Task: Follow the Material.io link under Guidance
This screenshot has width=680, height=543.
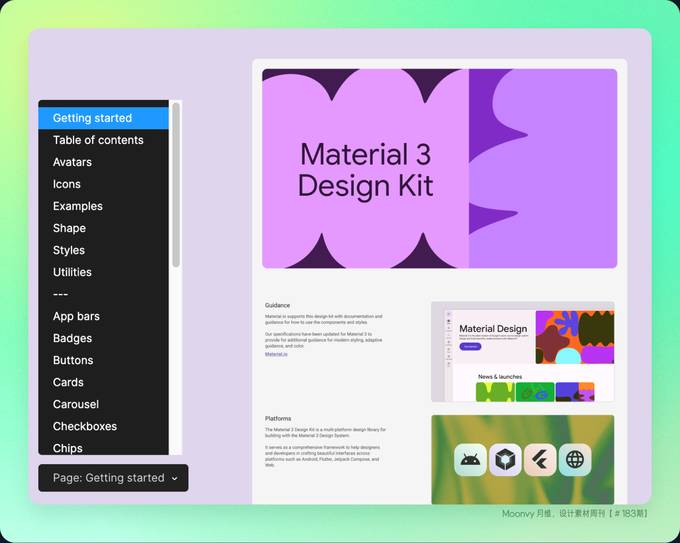Action: (276, 354)
